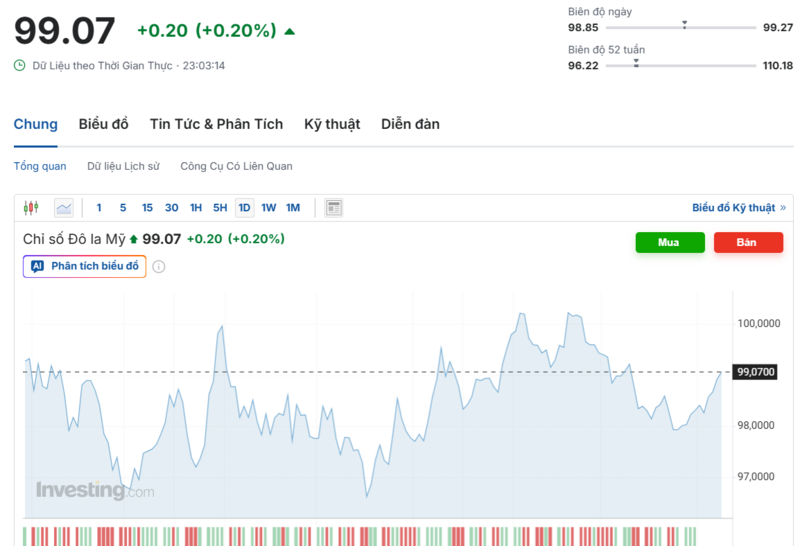
Task: Click the Investing.com watermark logo
Action: coord(95,490)
